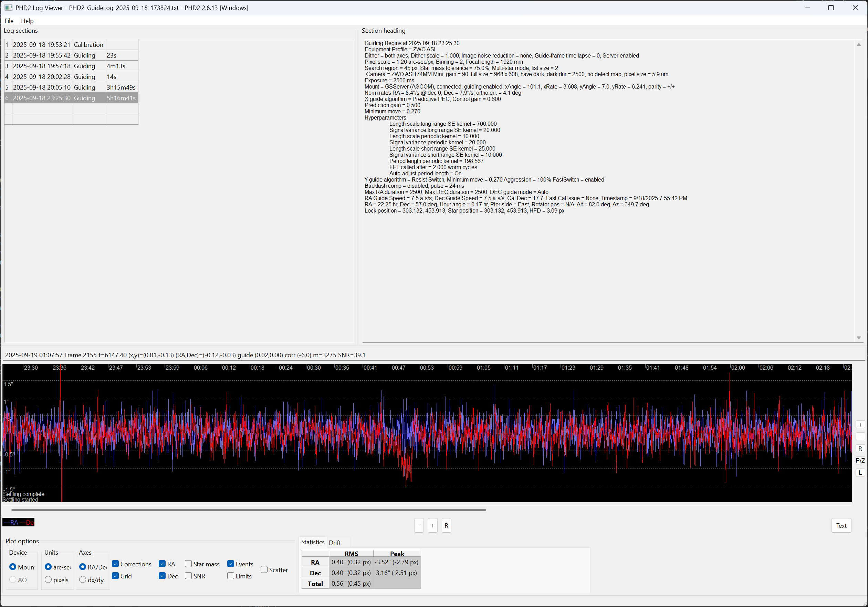Screen dimensions: 868x607
Task: Click the L lock button beside graph
Action: (x=860, y=472)
